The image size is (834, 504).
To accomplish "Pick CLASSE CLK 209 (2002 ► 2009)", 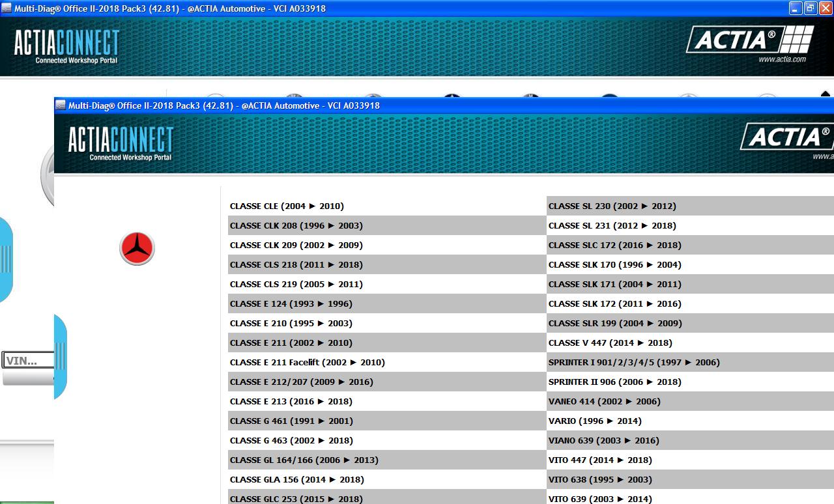I will point(387,245).
